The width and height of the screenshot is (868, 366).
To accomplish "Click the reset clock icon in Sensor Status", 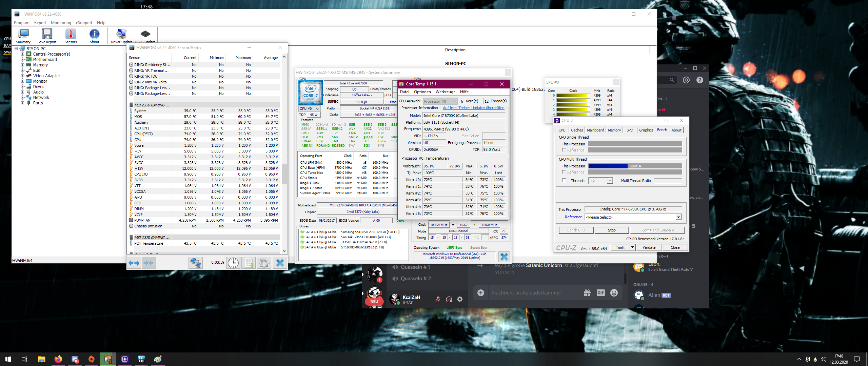I will pos(233,263).
